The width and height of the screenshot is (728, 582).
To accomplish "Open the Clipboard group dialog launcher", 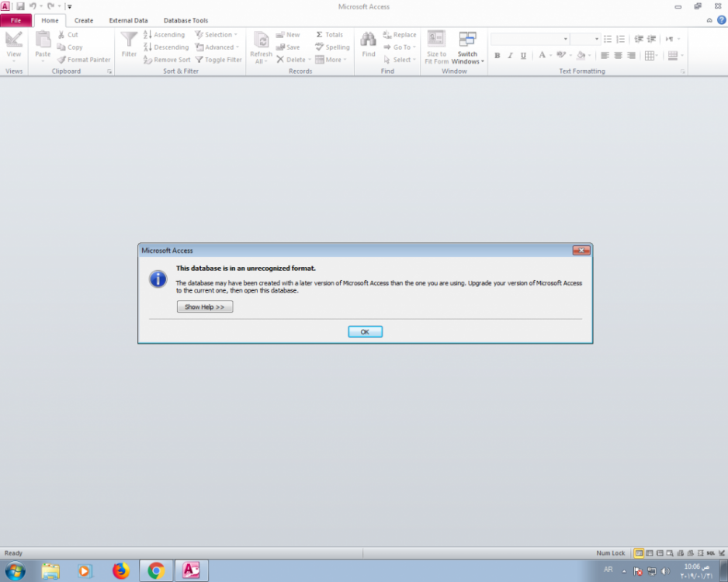I will click(109, 71).
